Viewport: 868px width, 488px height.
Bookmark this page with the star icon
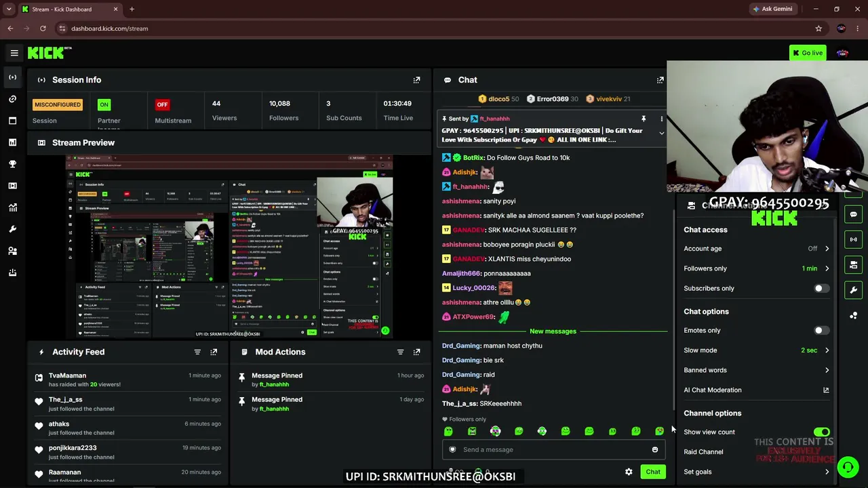pyautogui.click(x=818, y=28)
